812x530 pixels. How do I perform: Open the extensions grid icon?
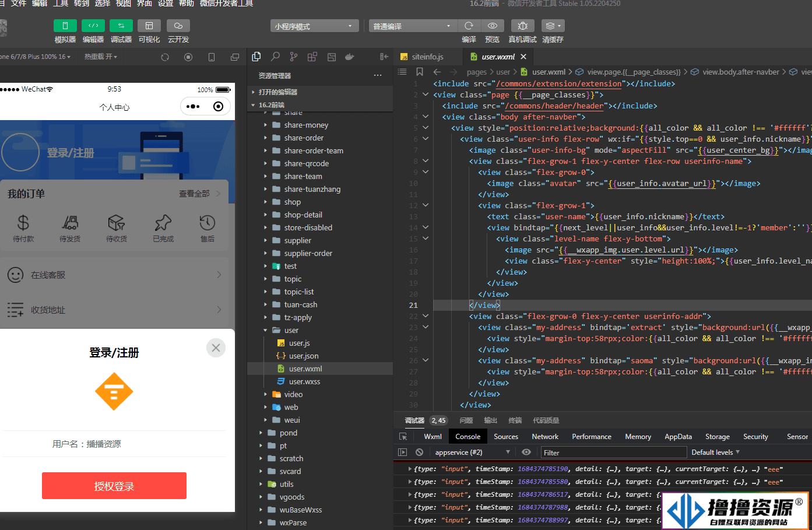(312, 57)
